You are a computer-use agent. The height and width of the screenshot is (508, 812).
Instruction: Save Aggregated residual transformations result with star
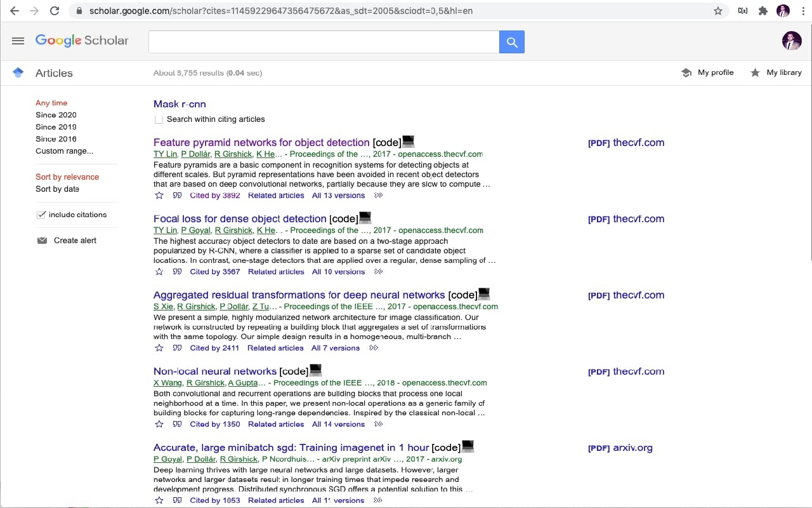(159, 348)
